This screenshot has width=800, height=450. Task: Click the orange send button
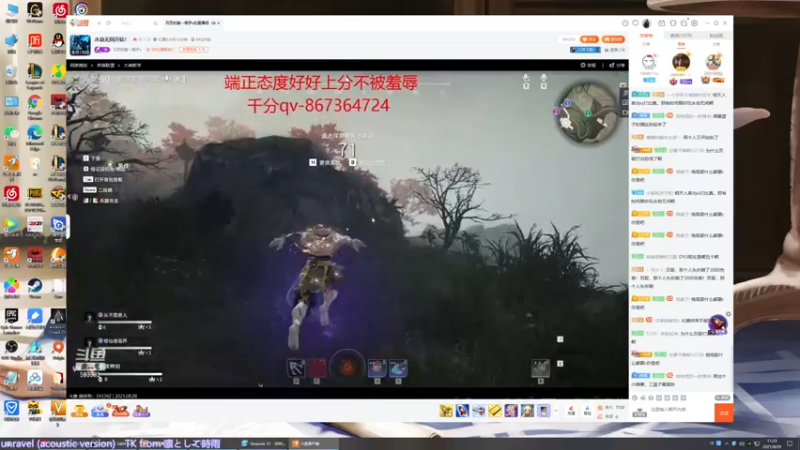tap(723, 413)
